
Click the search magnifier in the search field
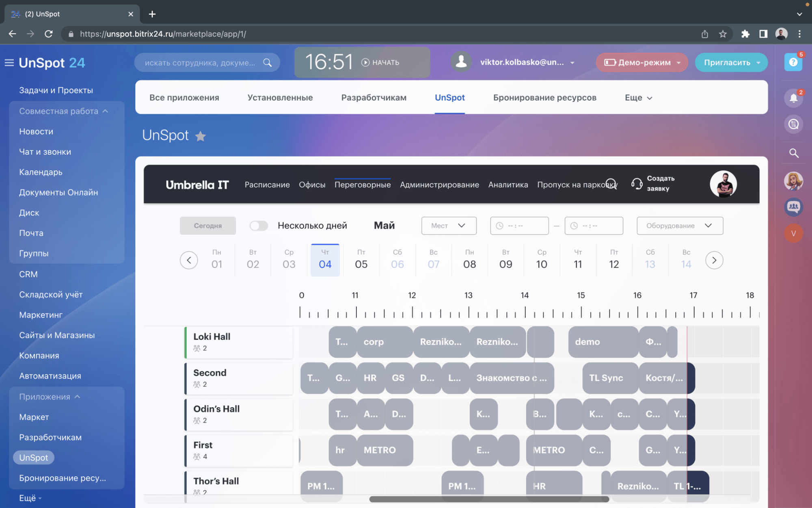click(x=267, y=63)
